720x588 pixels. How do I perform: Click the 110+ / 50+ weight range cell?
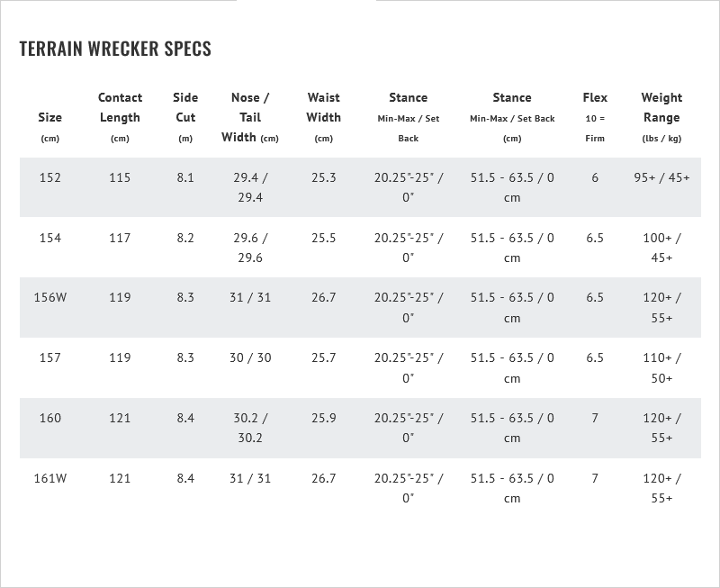661,367
